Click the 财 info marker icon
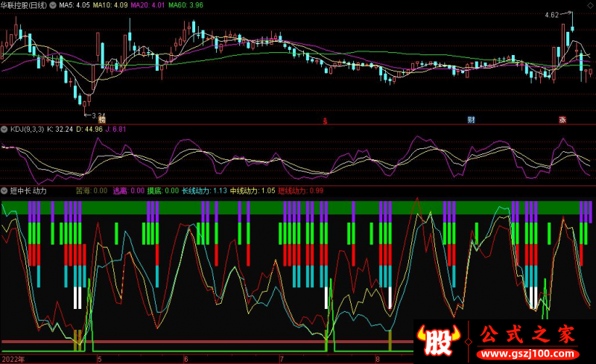Image resolution: width=596 pixels, height=364 pixels. click(471, 119)
